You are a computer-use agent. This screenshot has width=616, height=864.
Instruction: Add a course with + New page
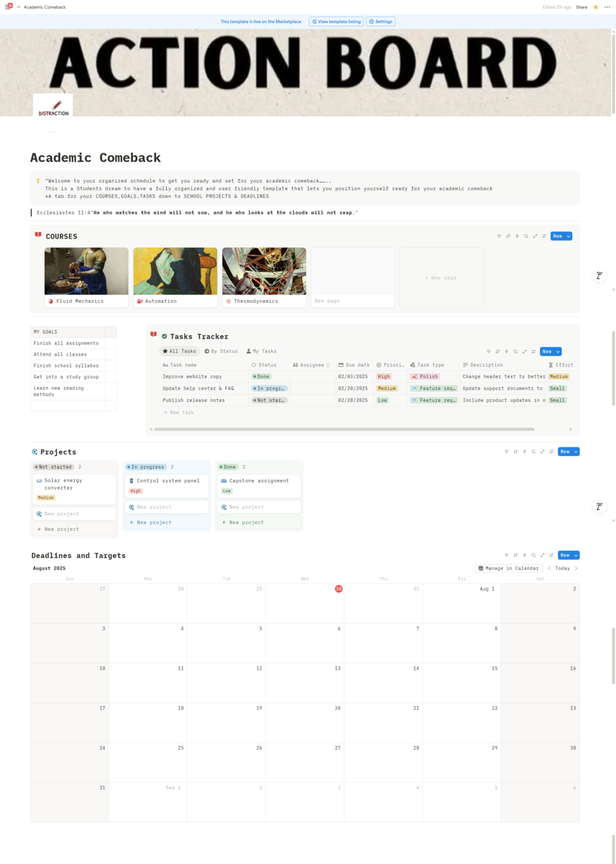click(x=441, y=278)
